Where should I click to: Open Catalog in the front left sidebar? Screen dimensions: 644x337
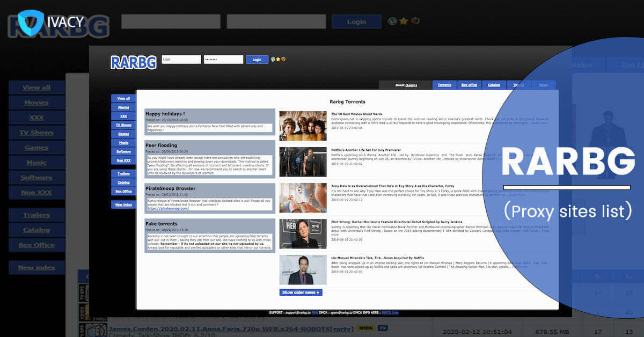coord(123,182)
